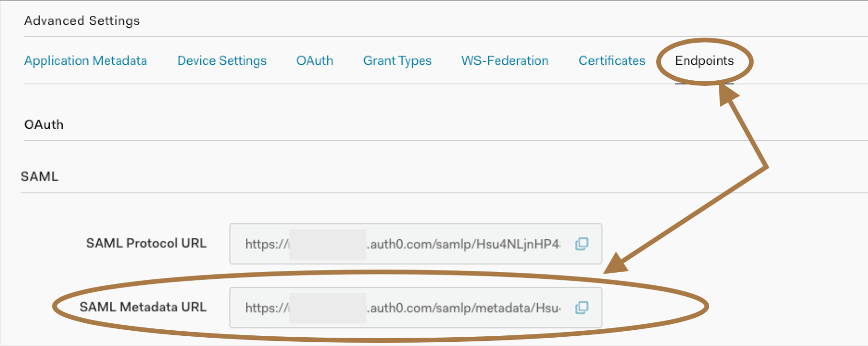Click the redacted domain in SAML Metadata URL

(x=327, y=308)
